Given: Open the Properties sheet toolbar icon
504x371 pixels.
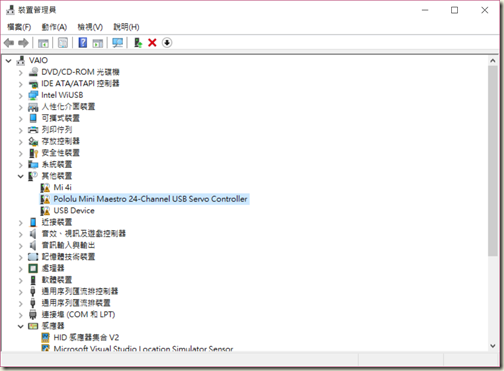Looking at the screenshot, I should 63,43.
